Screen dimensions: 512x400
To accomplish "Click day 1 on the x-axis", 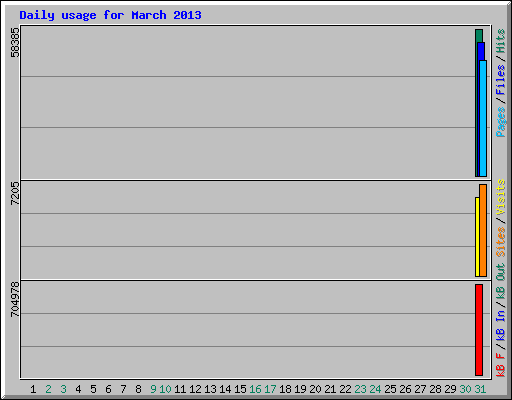I will coord(33,389).
